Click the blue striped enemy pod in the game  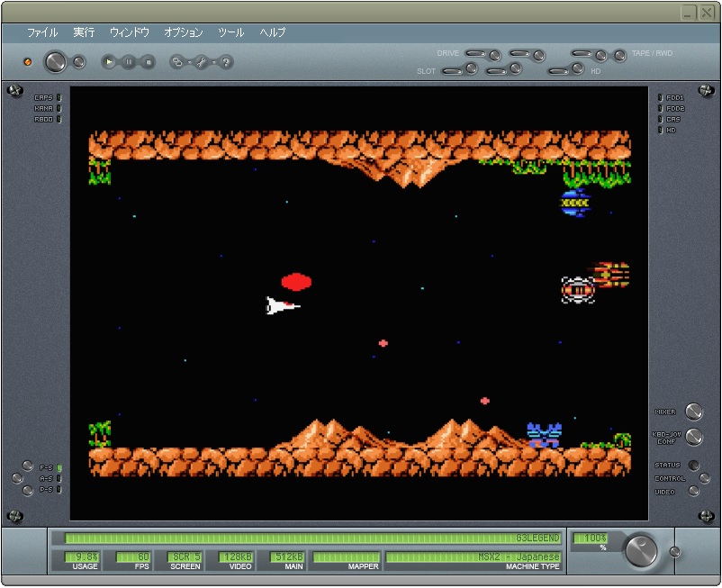tap(575, 203)
